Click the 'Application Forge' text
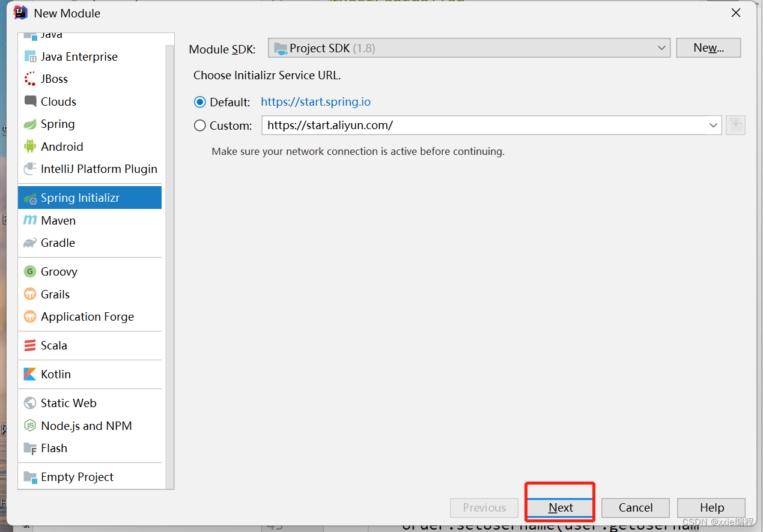Screen dimensions: 763x532 pos(88,316)
